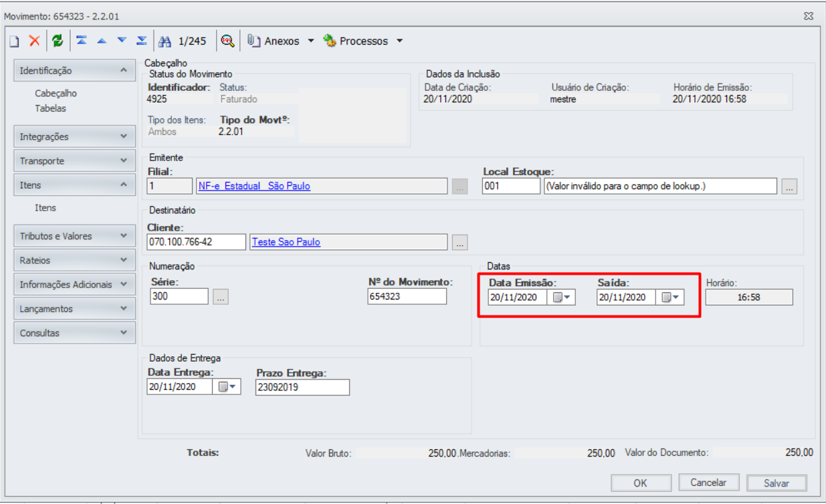This screenshot has height=504, width=826.
Task: Click the Anexos paperclip icon
Action: 253,41
